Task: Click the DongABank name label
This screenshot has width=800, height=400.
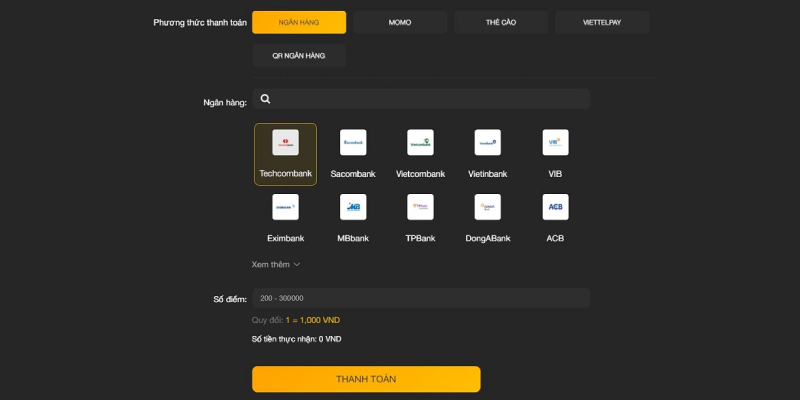Action: point(488,238)
